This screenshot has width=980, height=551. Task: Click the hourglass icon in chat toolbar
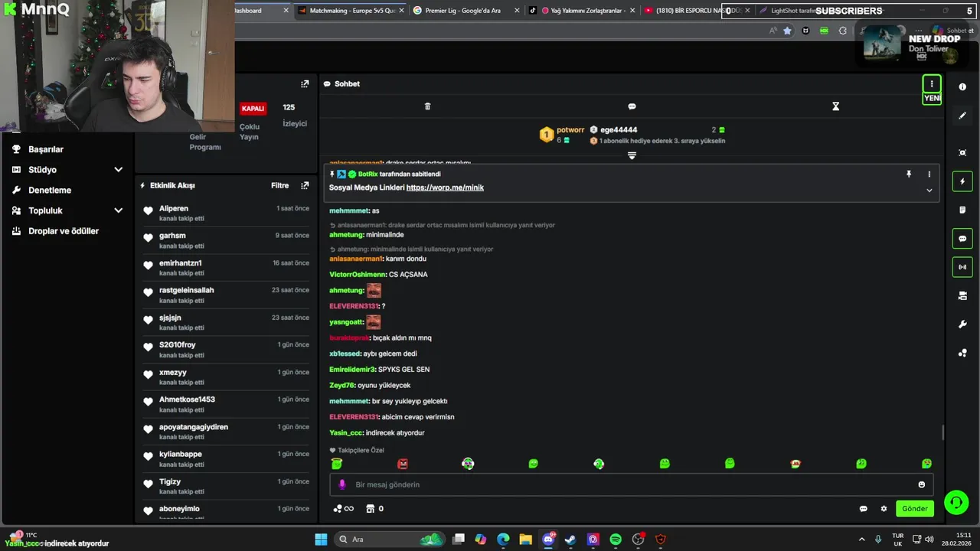[835, 106]
